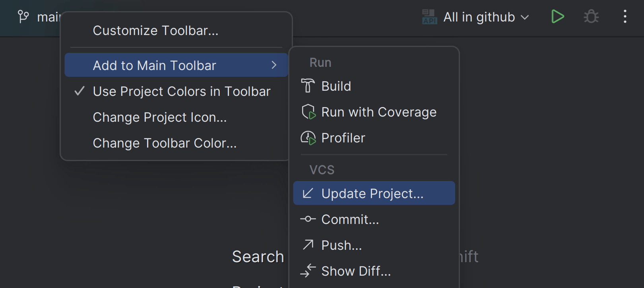The width and height of the screenshot is (644, 288).
Task: Choose Update Project... from VCS section
Action: pos(372,193)
